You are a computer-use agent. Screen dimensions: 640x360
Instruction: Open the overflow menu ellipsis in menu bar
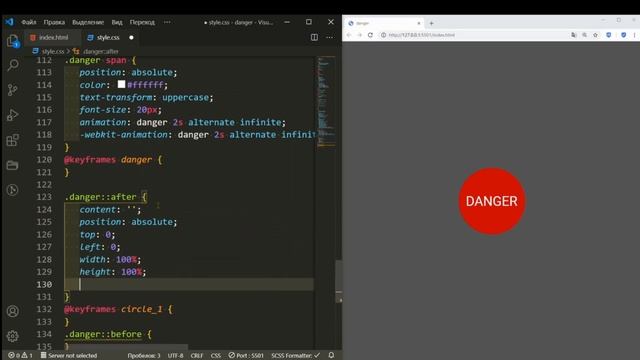tap(167, 22)
